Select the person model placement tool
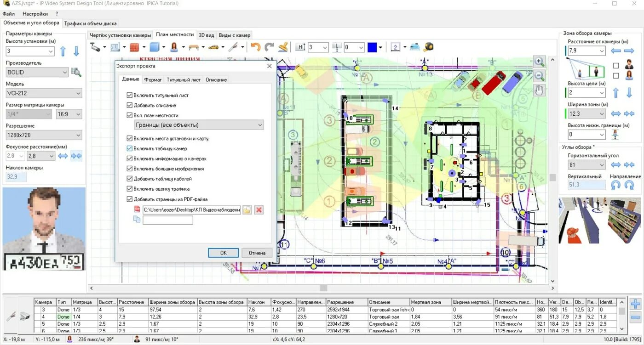This screenshot has height=345, width=644. click(x=173, y=47)
